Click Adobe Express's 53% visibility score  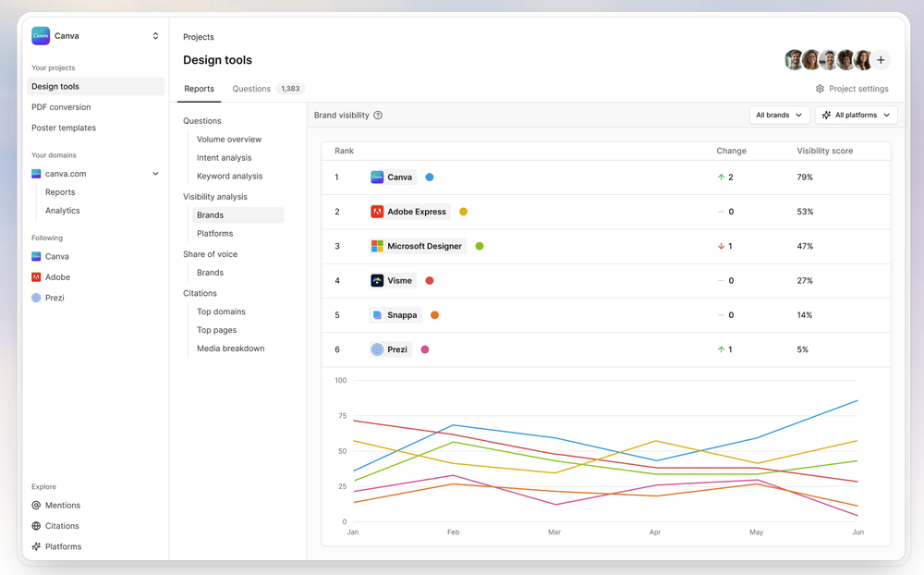(805, 212)
